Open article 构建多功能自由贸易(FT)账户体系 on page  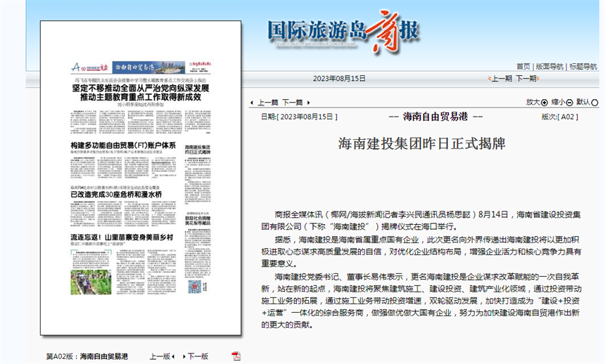click(x=123, y=145)
